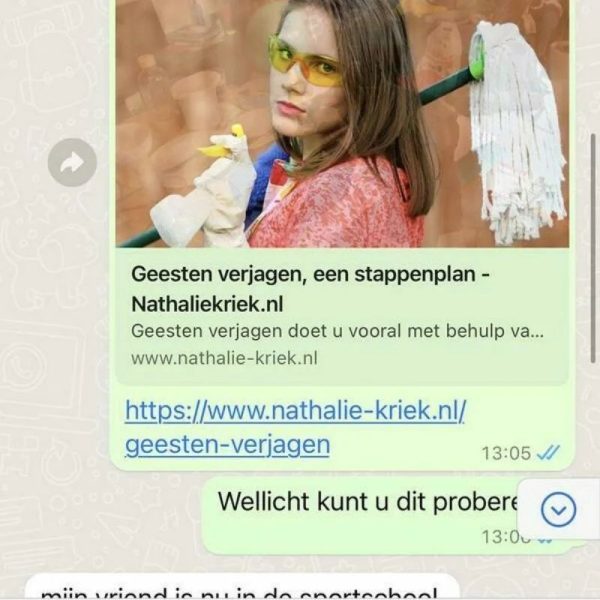The height and width of the screenshot is (600, 600).
Task: Jump to latest messages with the down-chevron button
Action: pos(558,510)
